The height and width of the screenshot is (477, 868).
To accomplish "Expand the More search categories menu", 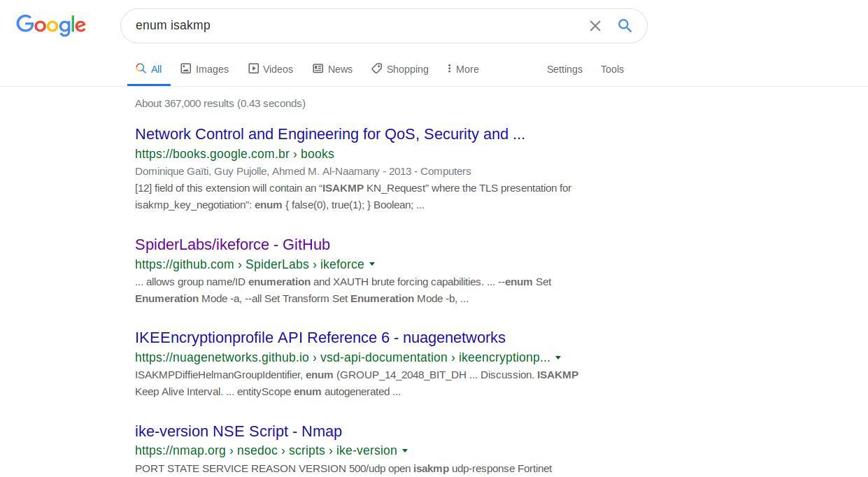I will point(463,69).
